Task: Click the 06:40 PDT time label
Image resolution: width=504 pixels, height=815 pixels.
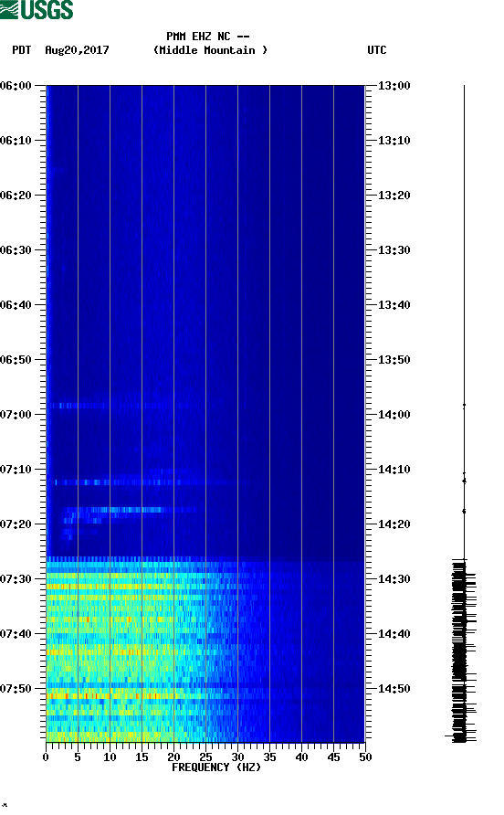Action: coord(16,305)
